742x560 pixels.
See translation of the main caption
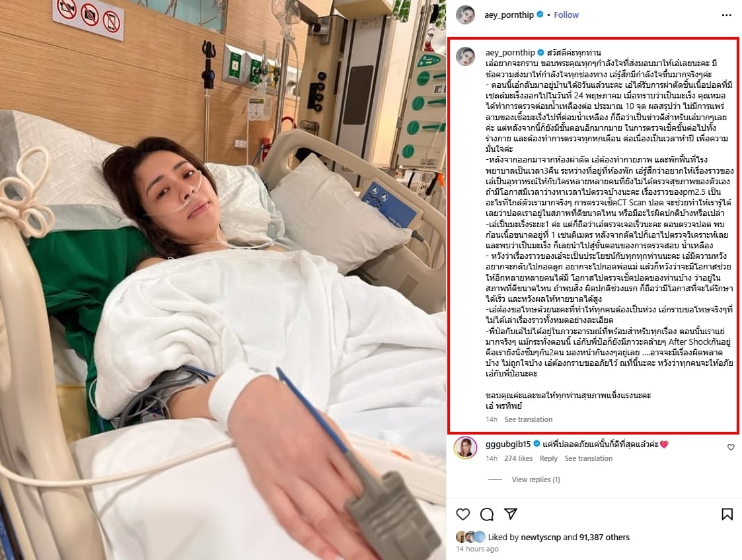(528, 419)
